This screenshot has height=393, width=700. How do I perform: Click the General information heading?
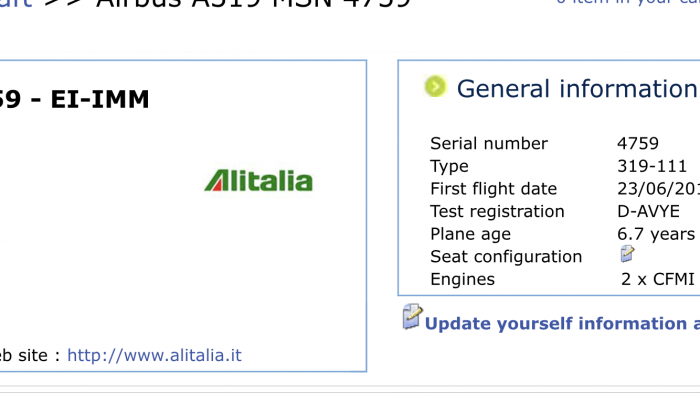(577, 88)
